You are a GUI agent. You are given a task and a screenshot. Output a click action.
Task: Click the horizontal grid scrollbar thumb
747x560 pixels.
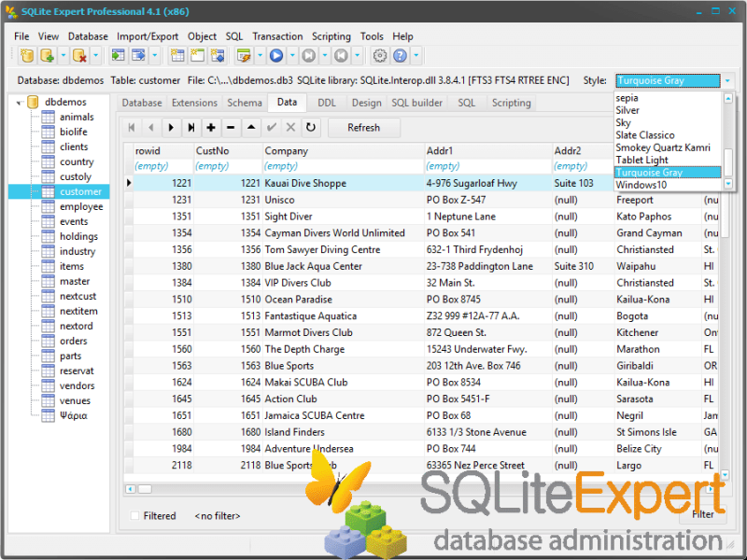(x=146, y=489)
